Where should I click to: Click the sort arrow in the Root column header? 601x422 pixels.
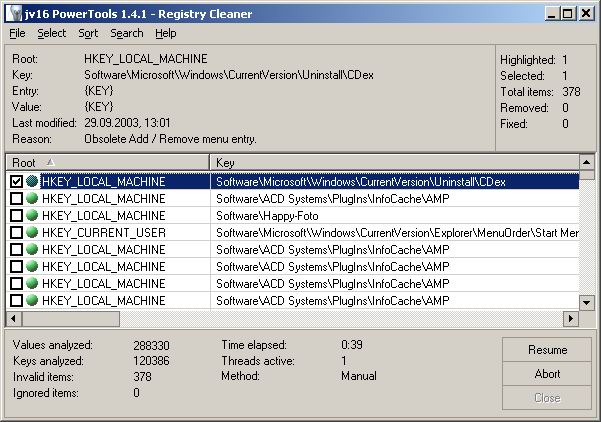[x=50, y=163]
